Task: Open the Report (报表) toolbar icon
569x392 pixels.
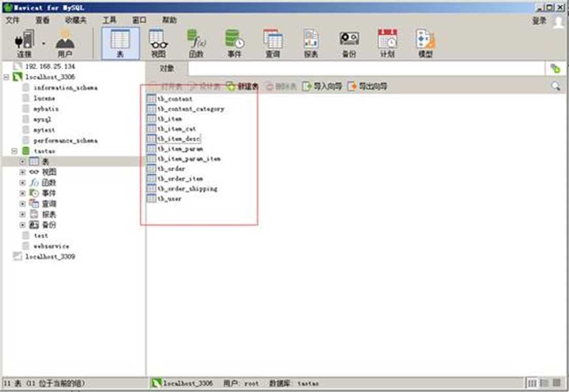Action: pos(311,44)
